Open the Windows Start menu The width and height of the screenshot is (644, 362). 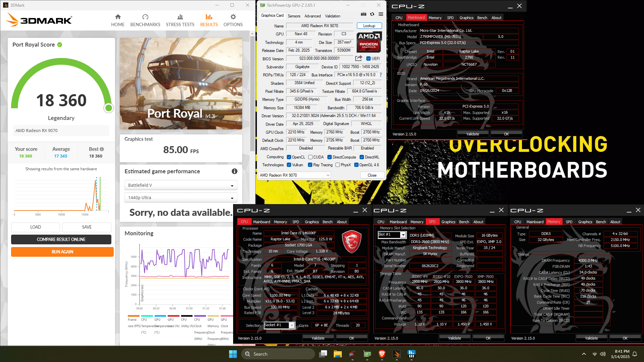233,354
